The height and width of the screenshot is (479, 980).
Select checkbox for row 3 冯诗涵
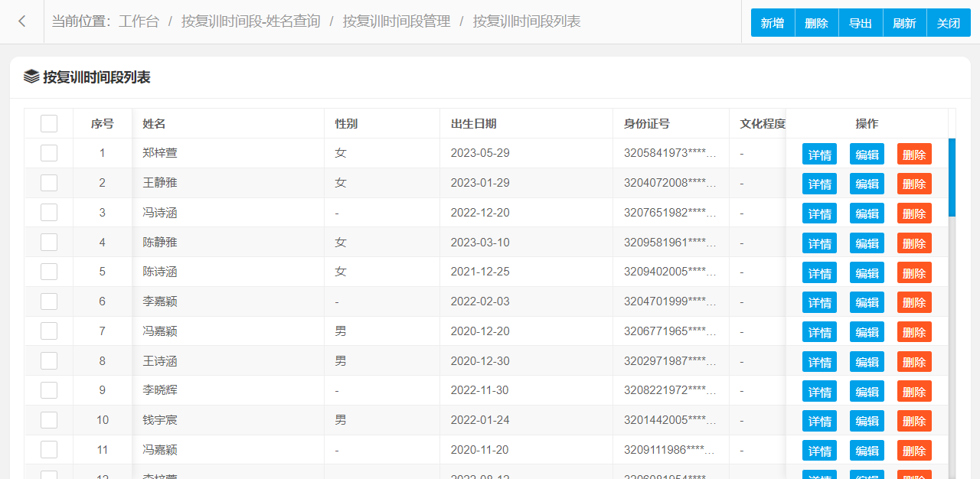(49, 213)
